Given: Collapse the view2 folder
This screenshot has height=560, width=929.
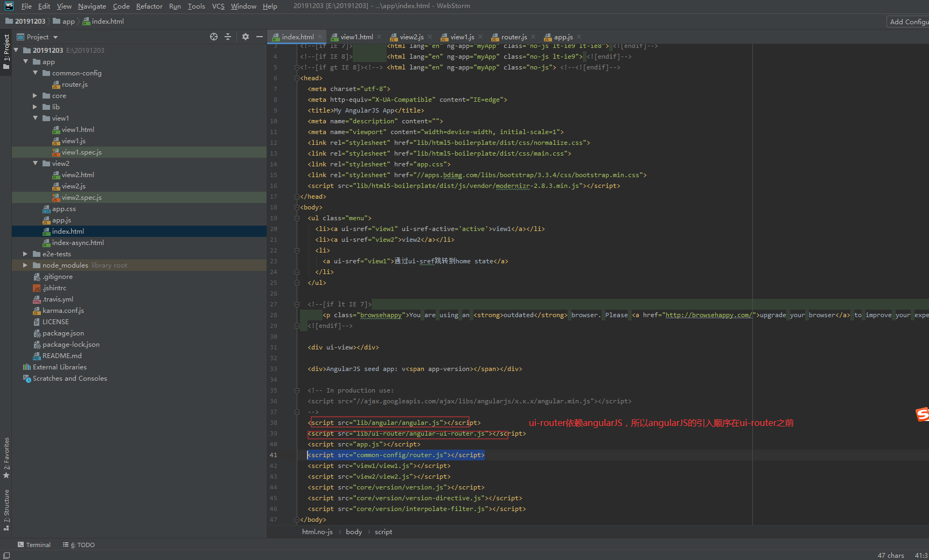Looking at the screenshot, I should 36,163.
